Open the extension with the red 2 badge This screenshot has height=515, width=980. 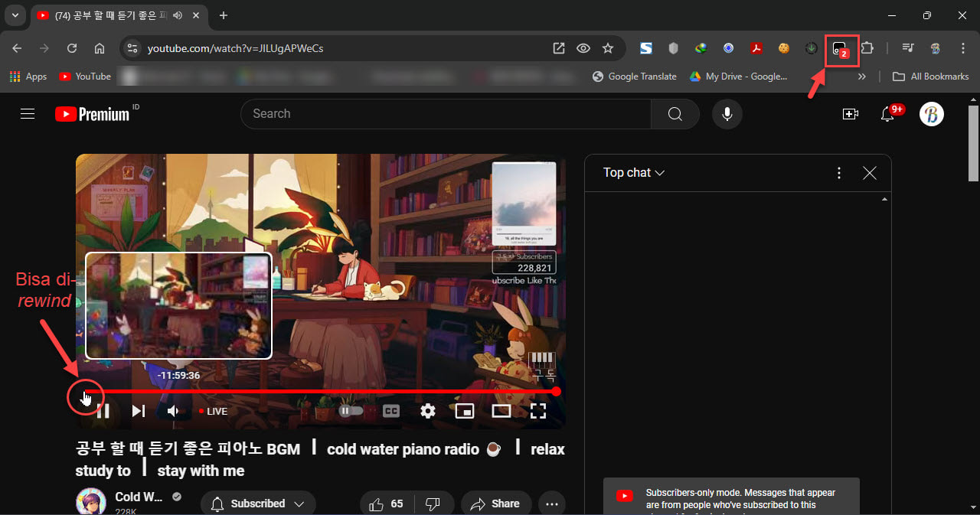pyautogui.click(x=841, y=50)
